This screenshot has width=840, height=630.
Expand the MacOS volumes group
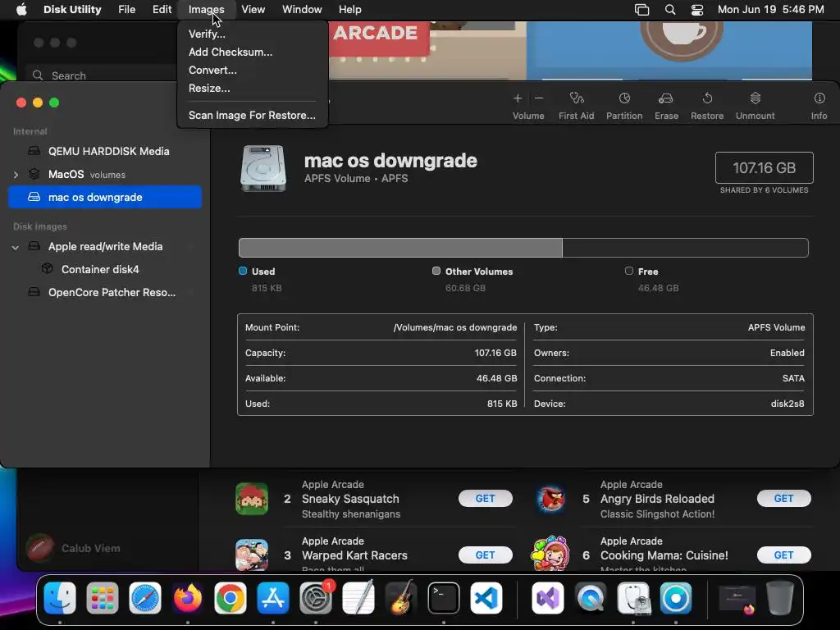point(16,175)
